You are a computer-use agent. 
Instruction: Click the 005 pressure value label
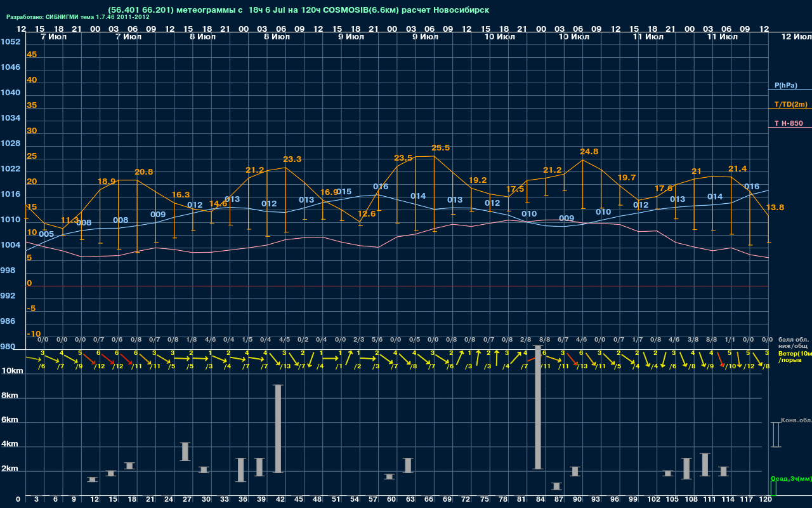tap(46, 234)
